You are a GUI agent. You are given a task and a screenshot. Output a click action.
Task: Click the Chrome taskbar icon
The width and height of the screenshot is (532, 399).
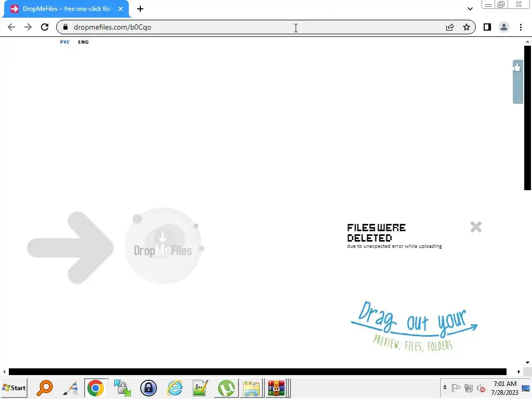[96, 388]
